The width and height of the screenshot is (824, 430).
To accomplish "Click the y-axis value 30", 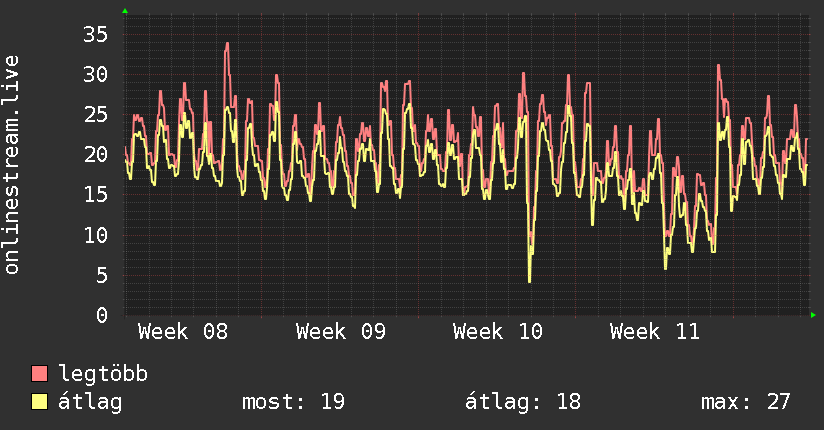I will [95, 75].
